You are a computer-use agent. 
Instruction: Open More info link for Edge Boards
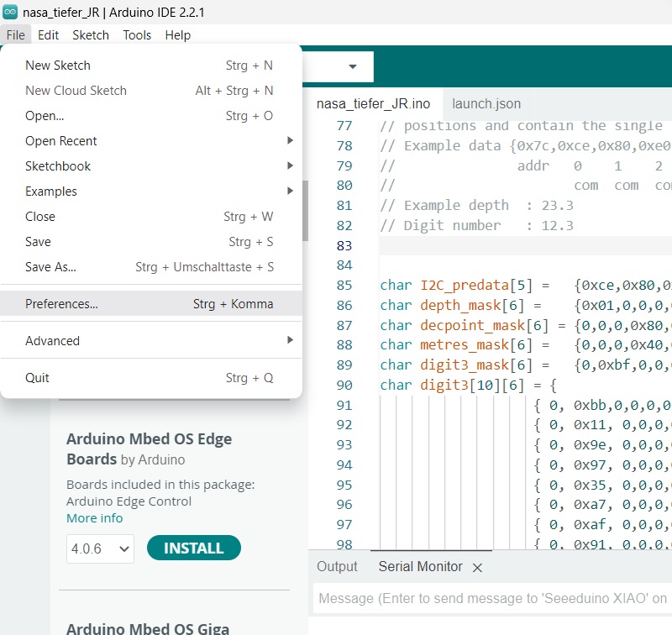95,518
